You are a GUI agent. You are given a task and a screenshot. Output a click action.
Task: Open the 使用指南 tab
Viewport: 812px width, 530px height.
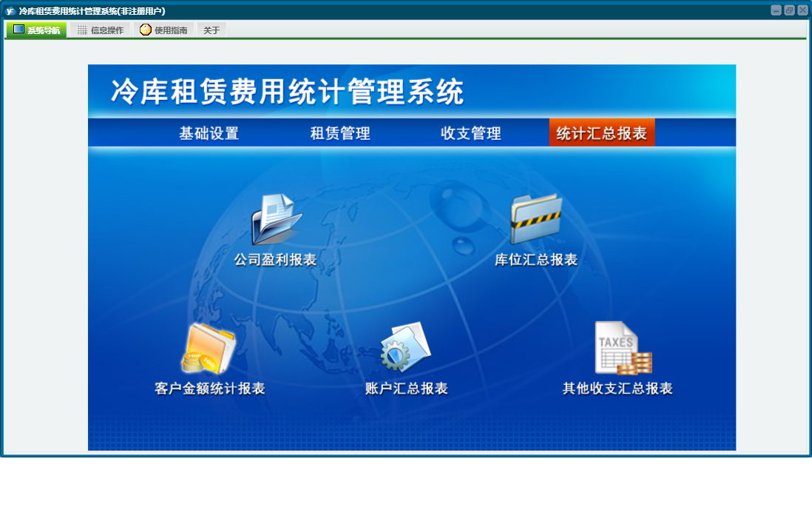[x=163, y=30]
